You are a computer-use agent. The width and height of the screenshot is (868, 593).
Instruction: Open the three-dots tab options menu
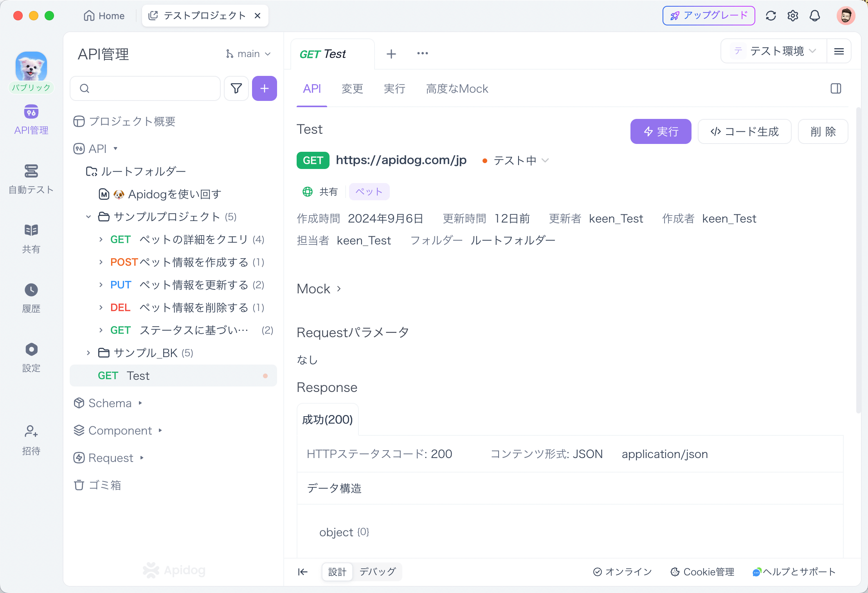click(x=423, y=53)
